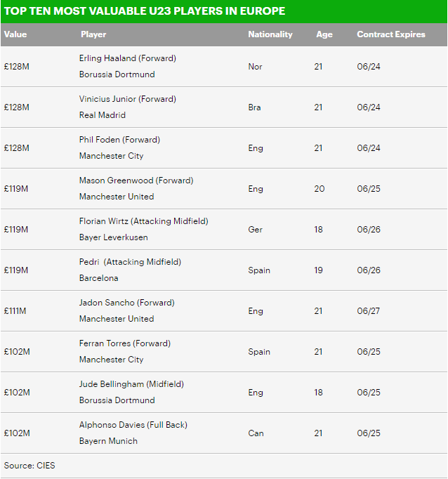Select Erling Haaland (Forward) player name
This screenshot has height=479, width=448.
(x=127, y=58)
